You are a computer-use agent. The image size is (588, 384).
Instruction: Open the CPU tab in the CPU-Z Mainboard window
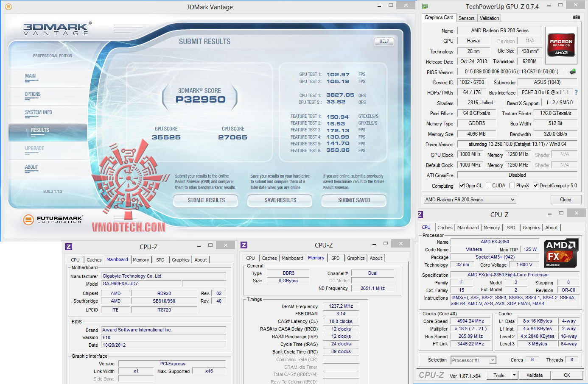click(x=75, y=260)
